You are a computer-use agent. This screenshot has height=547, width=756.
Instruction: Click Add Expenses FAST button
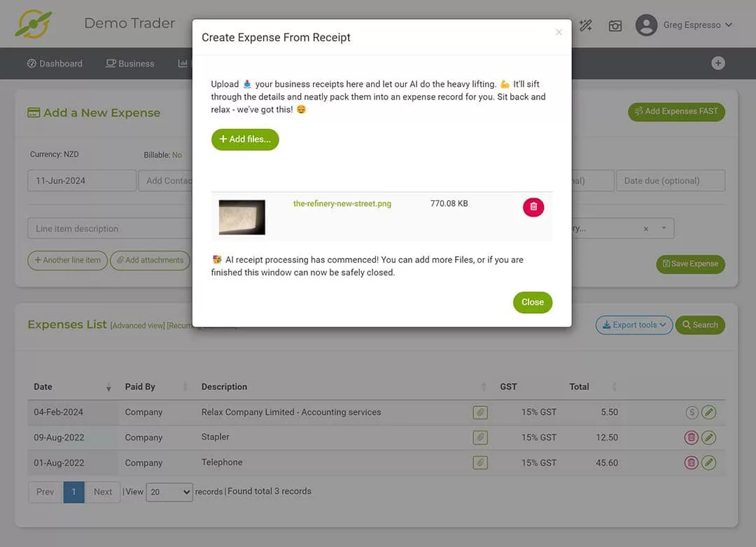click(x=676, y=111)
